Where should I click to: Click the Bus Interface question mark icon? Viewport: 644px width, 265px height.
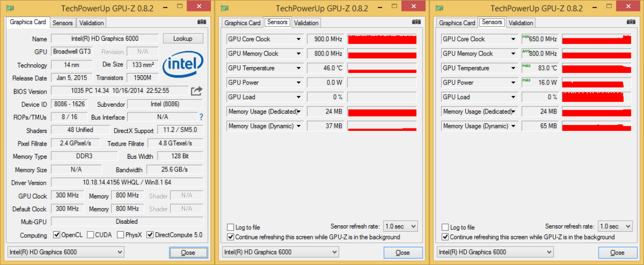pyautogui.click(x=201, y=117)
